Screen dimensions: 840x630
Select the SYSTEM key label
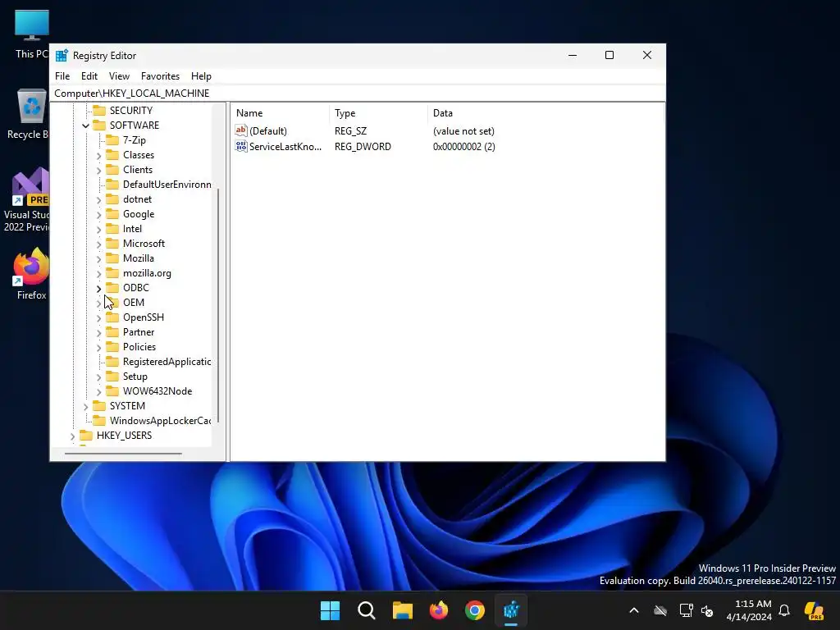pyautogui.click(x=127, y=405)
